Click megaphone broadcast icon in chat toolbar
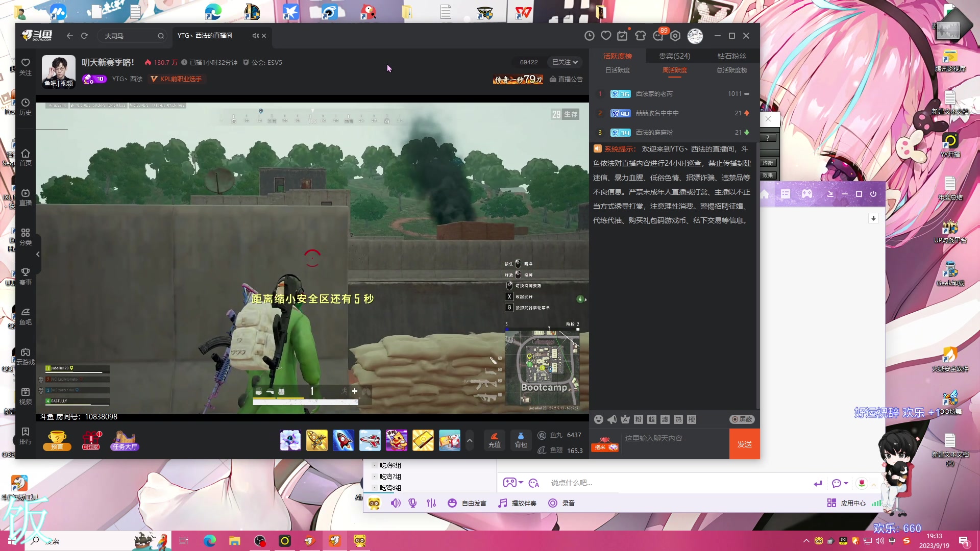980x551 pixels. coord(612,419)
